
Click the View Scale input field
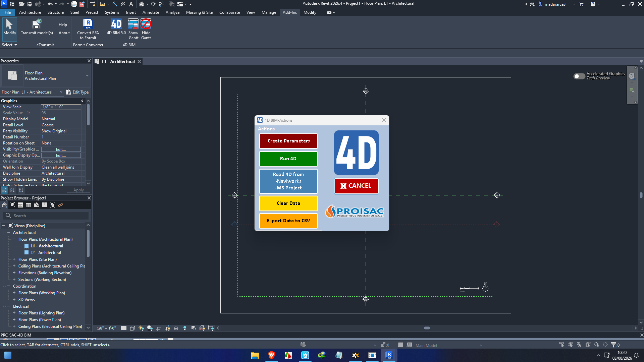click(x=61, y=107)
